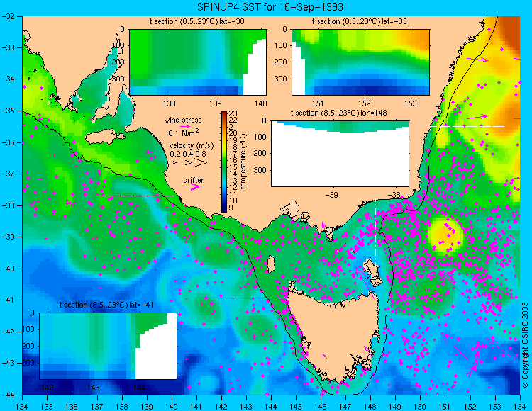Viewport: 532px width, 411px height.
Task: Click '-40' on the left latitude axis
Action: 7,269
